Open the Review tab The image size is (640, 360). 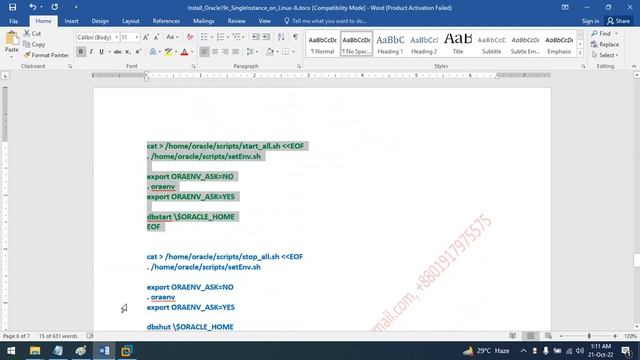point(237,21)
